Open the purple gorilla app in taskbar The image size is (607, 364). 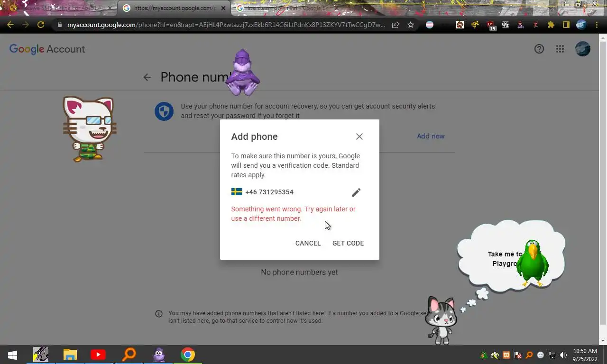159,355
